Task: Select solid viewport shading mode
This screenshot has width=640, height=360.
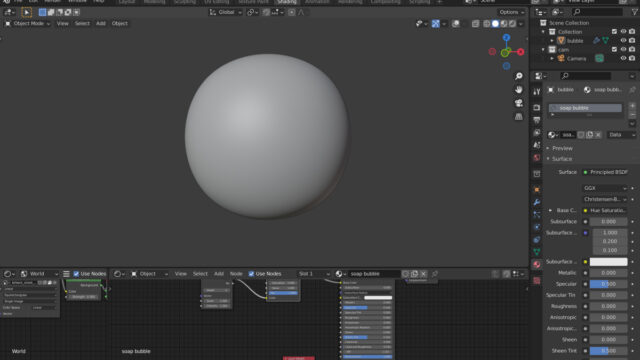Action: (x=495, y=24)
